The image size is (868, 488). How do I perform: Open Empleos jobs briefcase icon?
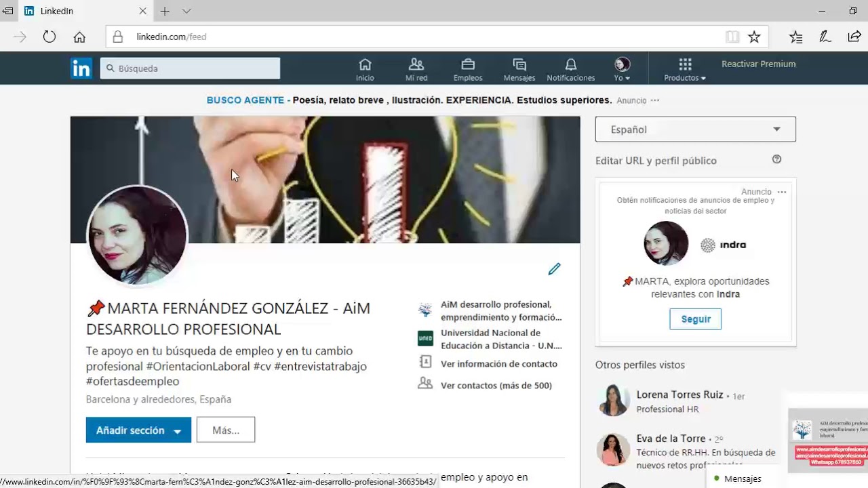click(468, 69)
